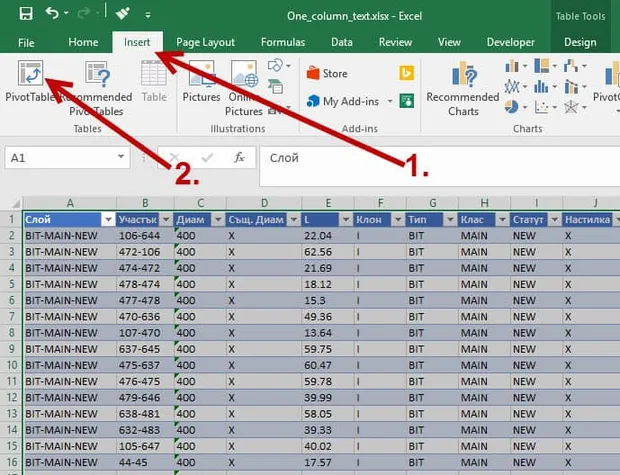Select column E header

[x=328, y=203]
